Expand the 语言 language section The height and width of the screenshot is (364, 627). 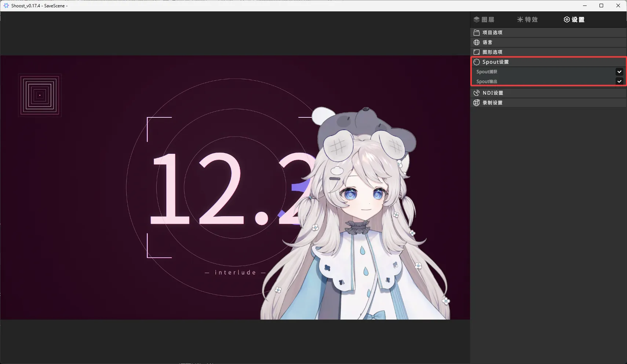coord(548,42)
